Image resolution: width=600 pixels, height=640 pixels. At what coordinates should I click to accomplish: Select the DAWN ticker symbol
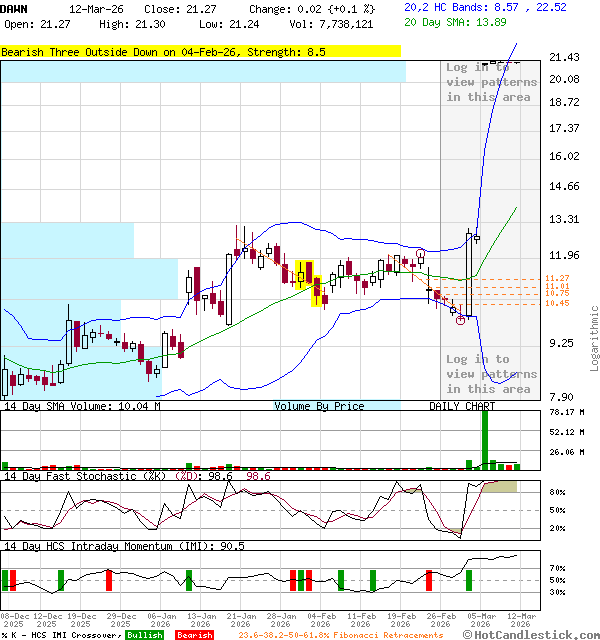coord(14,7)
